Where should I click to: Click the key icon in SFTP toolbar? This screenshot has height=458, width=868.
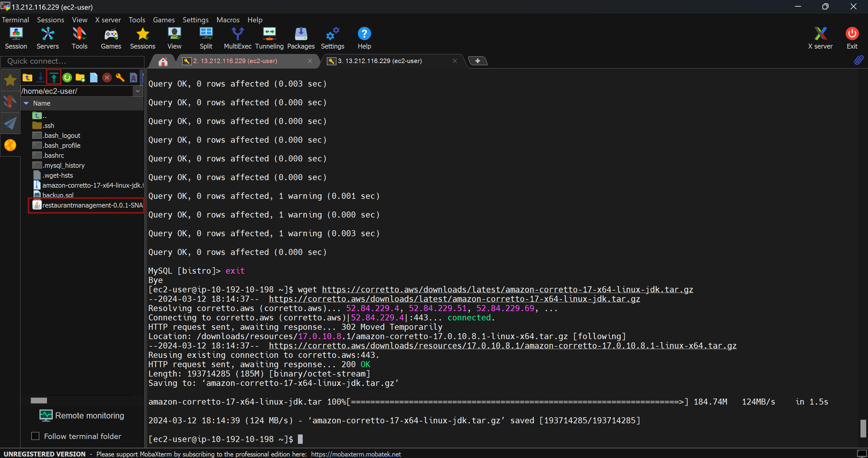120,78
